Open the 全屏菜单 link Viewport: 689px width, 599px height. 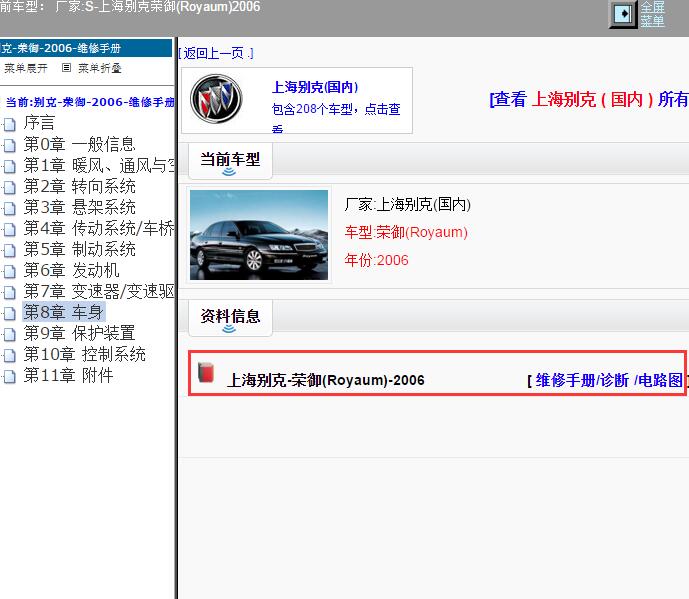653,14
